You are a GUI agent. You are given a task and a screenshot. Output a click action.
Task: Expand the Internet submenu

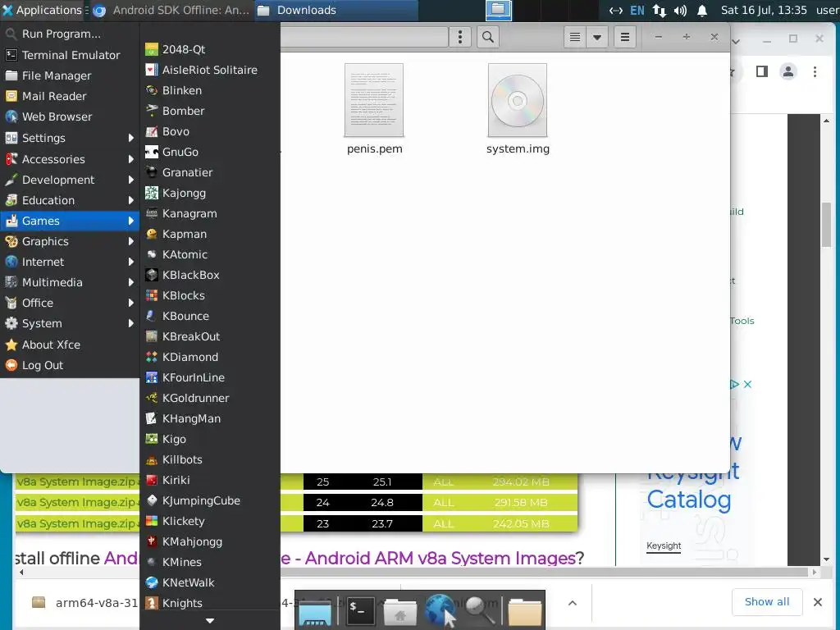[x=70, y=262]
